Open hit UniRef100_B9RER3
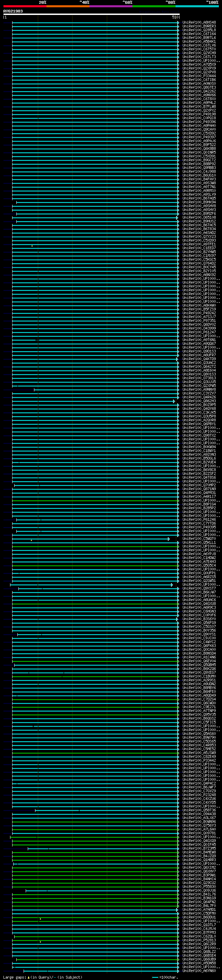Image resolution: width=222 pixels, height=980 pixels. click(x=199, y=26)
